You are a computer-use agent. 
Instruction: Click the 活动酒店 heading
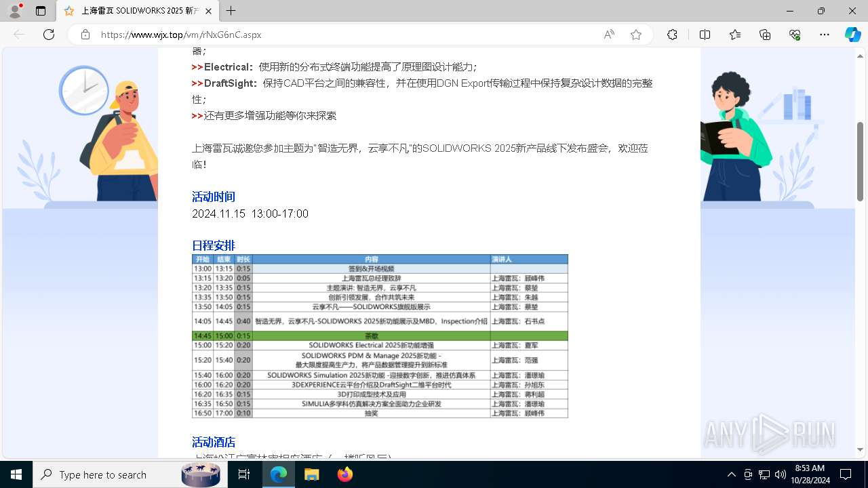pyautogui.click(x=214, y=442)
